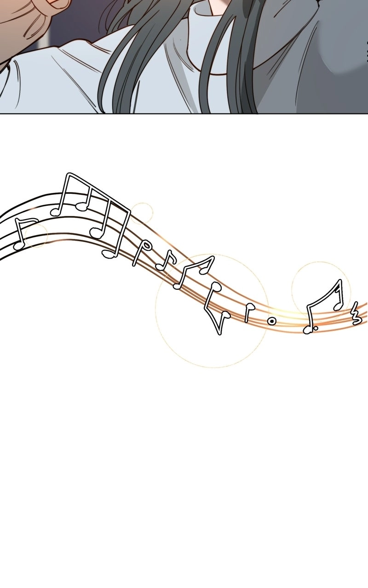Click the tiny whole note with dot center
Screen dimensions: 368x588
272,320
